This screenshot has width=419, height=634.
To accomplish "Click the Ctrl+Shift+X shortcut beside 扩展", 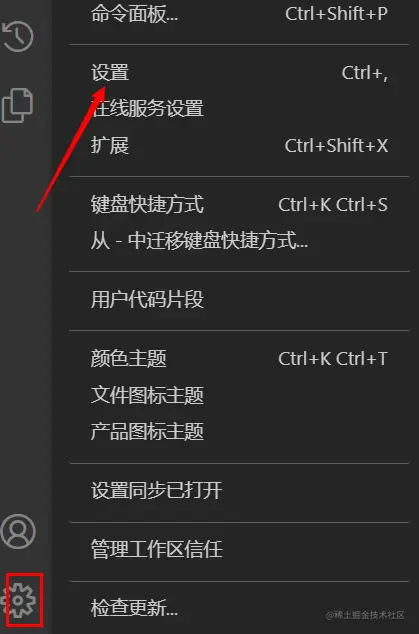I will [x=336, y=146].
